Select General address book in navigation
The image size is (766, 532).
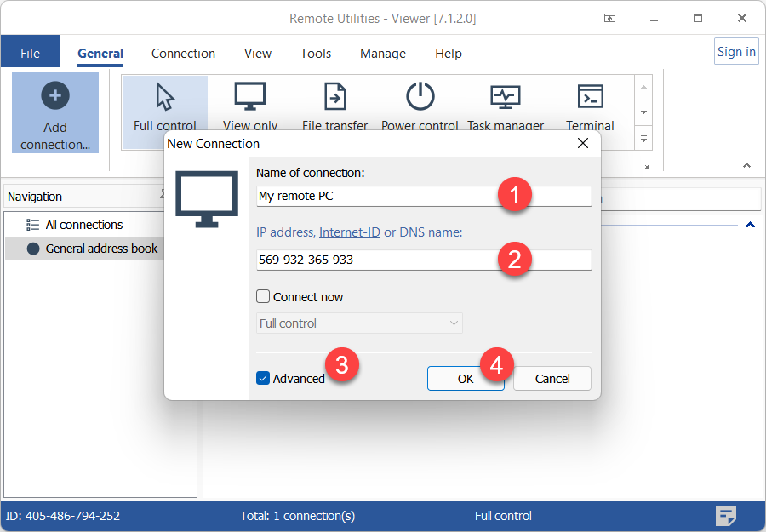point(101,249)
